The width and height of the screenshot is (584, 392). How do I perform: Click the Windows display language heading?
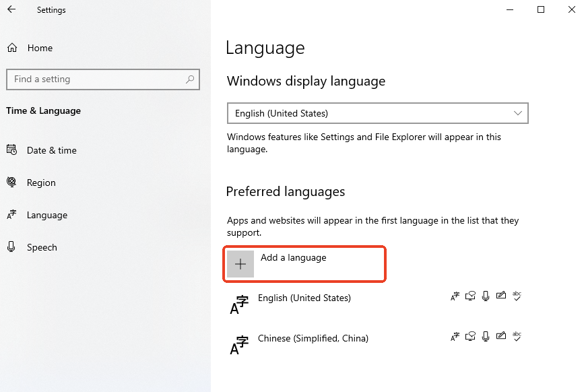tap(306, 81)
